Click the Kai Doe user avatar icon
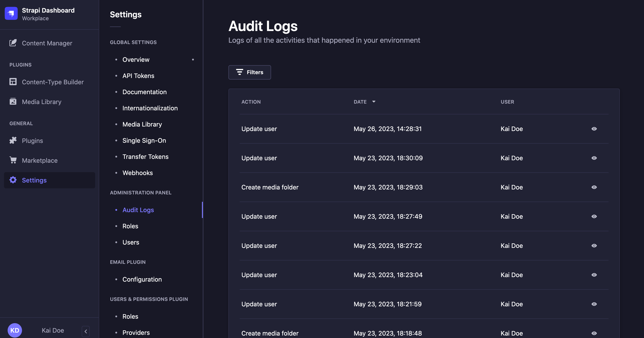This screenshot has width=644, height=338. [x=15, y=329]
